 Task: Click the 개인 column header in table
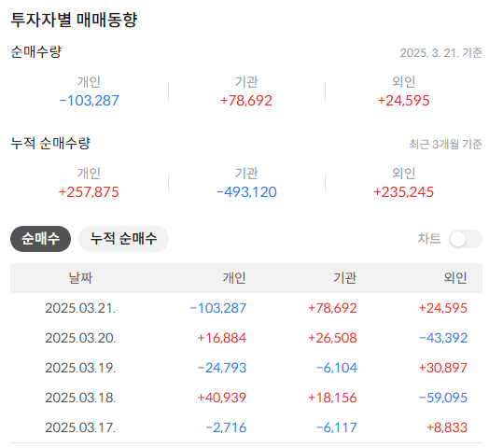[x=234, y=277]
